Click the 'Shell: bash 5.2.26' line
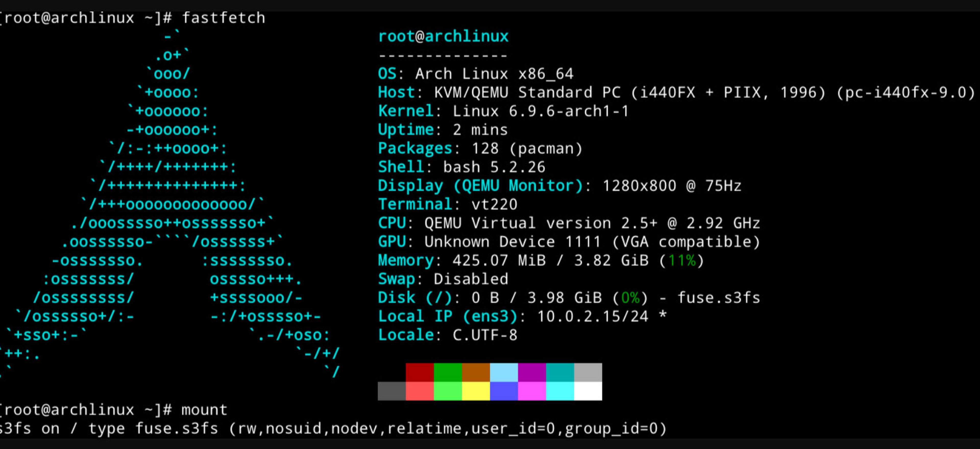 [461, 167]
